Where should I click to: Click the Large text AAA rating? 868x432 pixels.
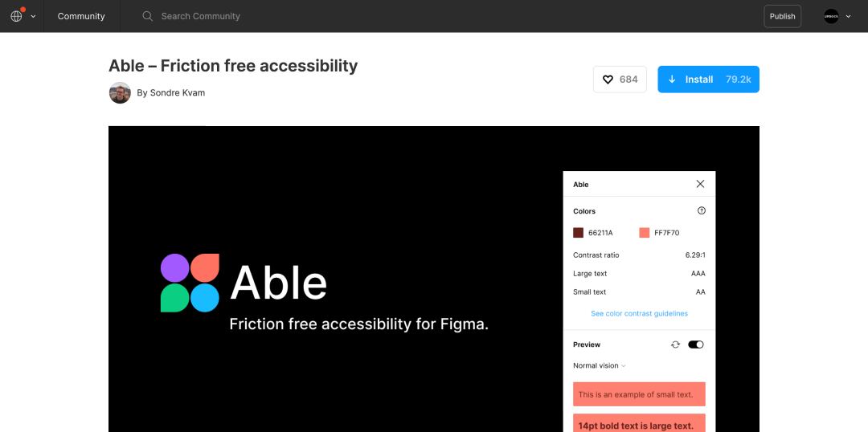[x=698, y=273]
